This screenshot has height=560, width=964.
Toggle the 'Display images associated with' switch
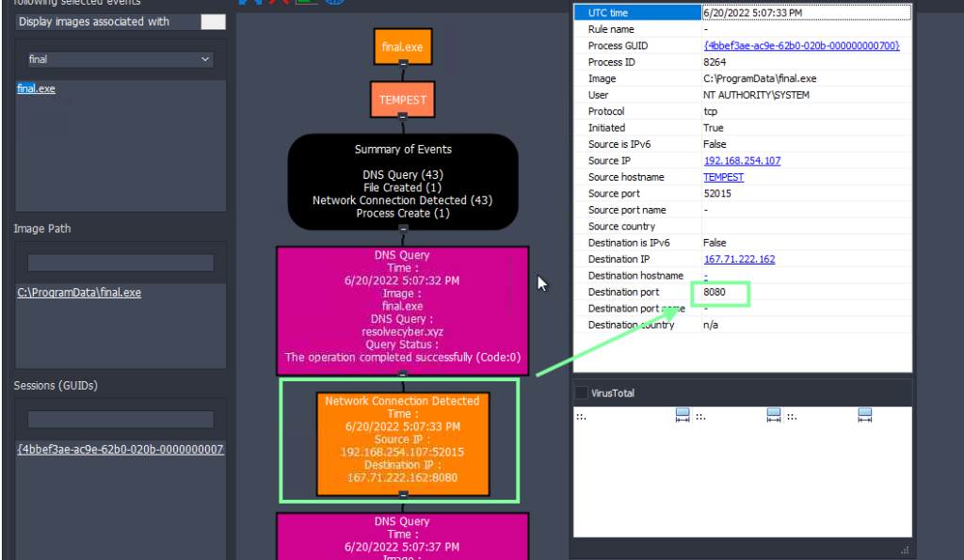tap(214, 22)
